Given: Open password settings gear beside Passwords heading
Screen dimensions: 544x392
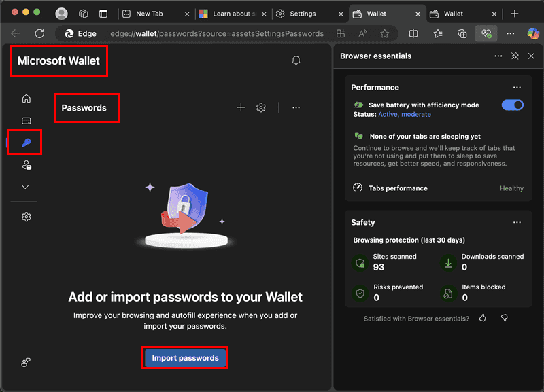Looking at the screenshot, I should 261,107.
